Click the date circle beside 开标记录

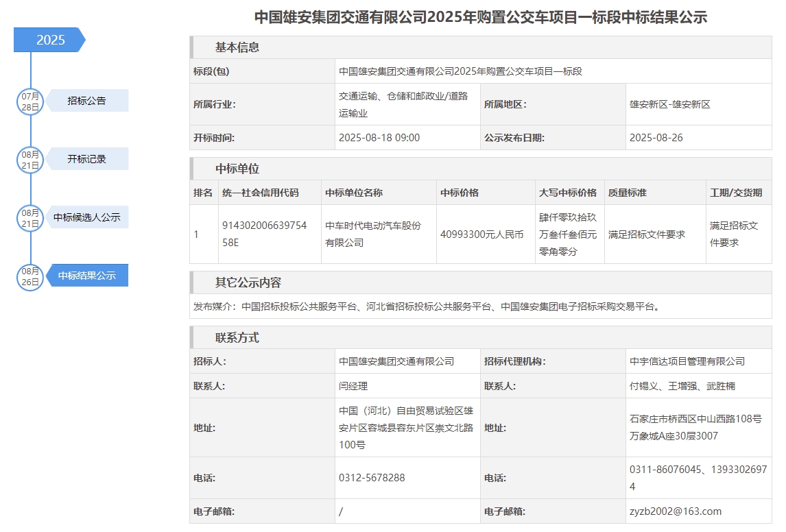point(30,160)
